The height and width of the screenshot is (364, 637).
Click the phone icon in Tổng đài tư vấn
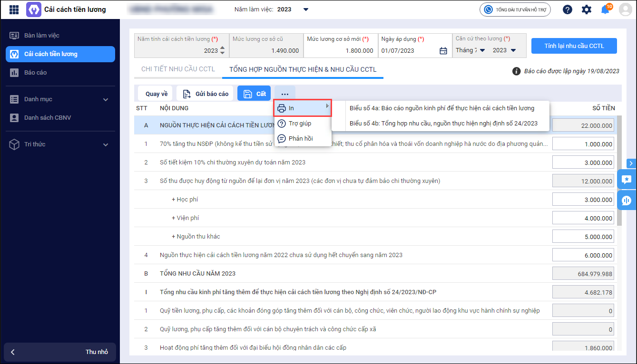click(488, 10)
